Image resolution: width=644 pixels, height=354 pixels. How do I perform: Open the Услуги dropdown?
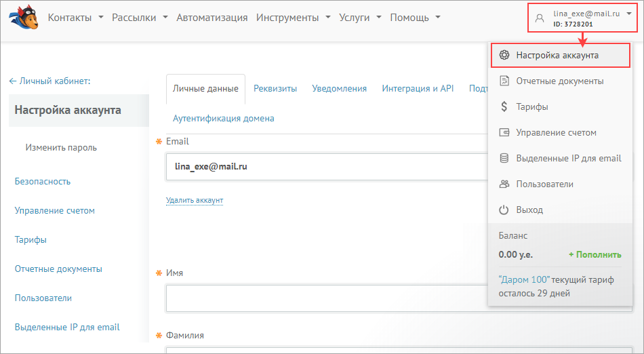pos(360,18)
